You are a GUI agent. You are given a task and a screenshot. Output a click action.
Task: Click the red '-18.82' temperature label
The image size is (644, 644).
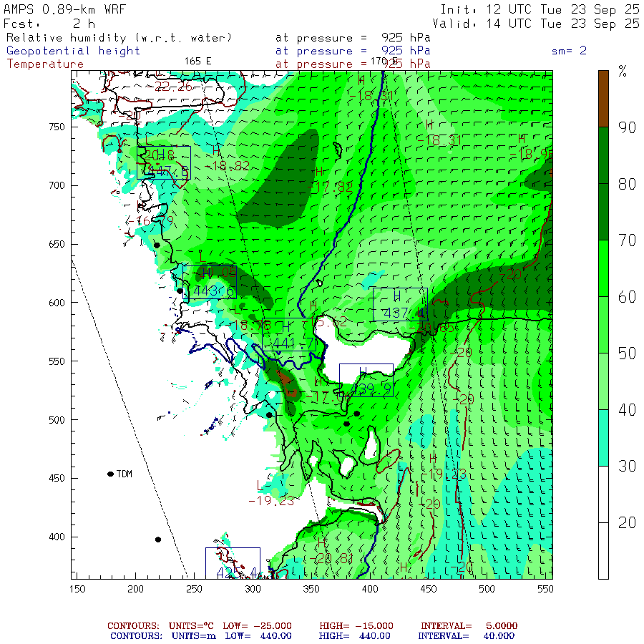tap(227, 165)
